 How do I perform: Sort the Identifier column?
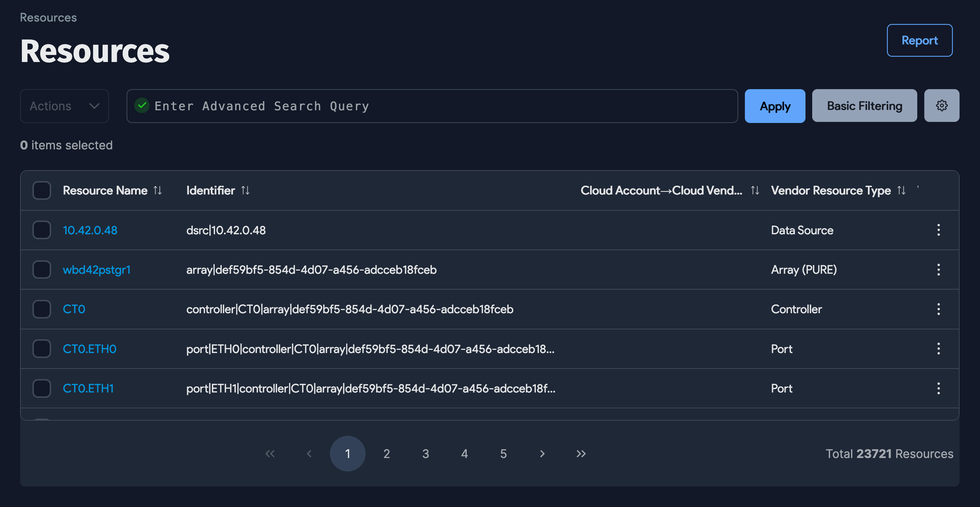(245, 191)
